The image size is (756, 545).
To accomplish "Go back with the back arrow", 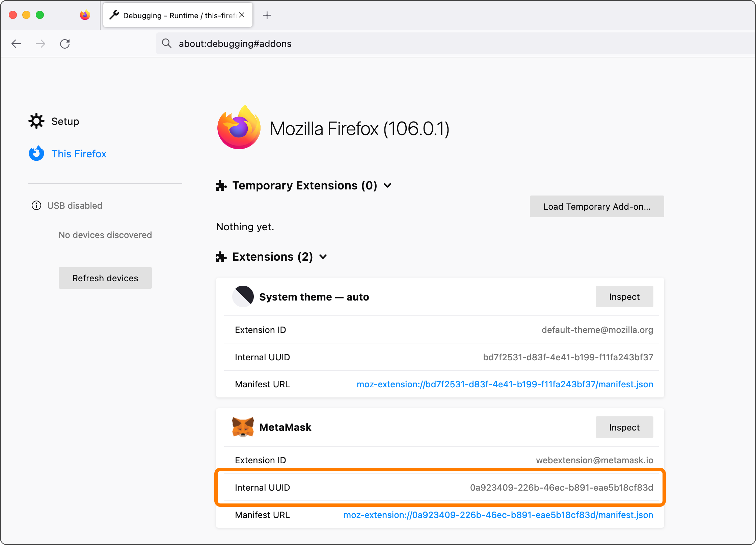I will [16, 44].
